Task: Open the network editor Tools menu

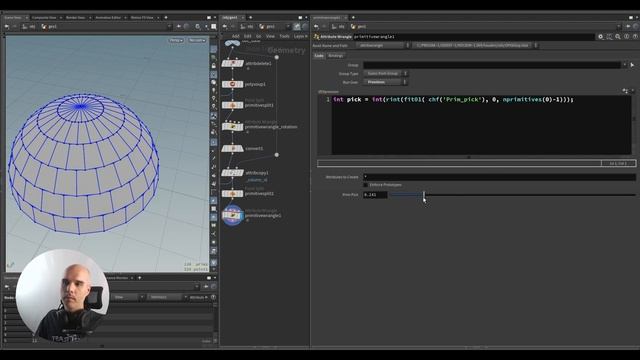Action: click(284, 36)
